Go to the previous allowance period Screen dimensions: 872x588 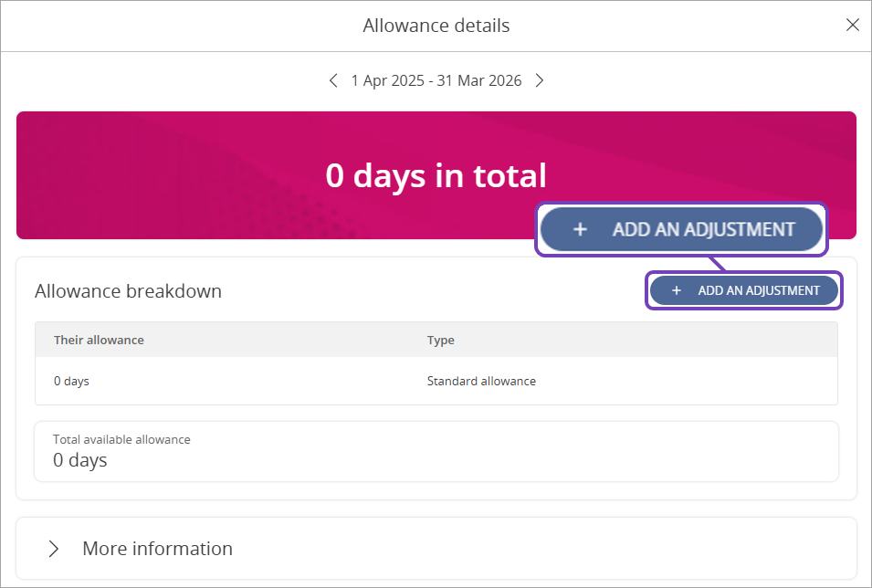point(333,80)
